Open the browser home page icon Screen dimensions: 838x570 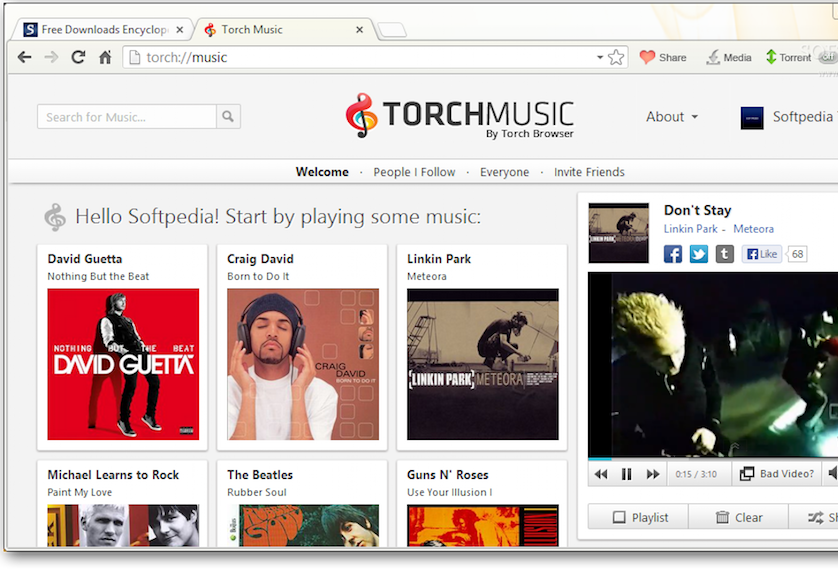[105, 57]
